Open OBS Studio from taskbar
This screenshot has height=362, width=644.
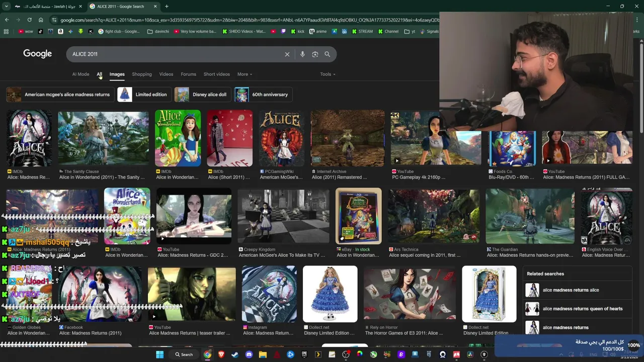(346, 354)
